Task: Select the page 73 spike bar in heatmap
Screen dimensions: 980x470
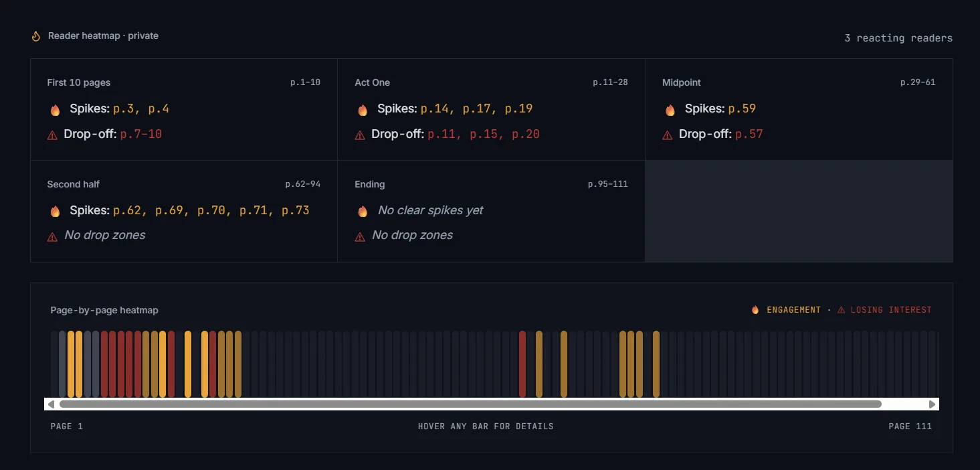Action: click(x=656, y=364)
